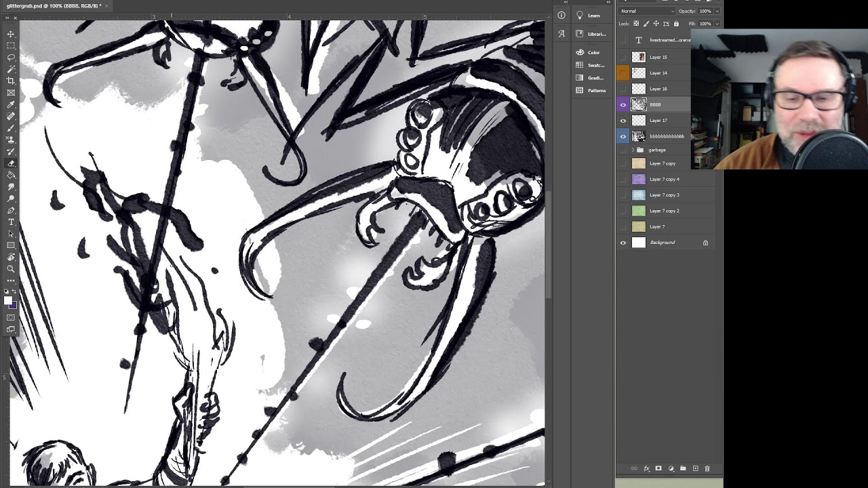Image resolution: width=868 pixels, height=488 pixels.
Task: Select the Horizontal Type tool
Action: pos(11,222)
